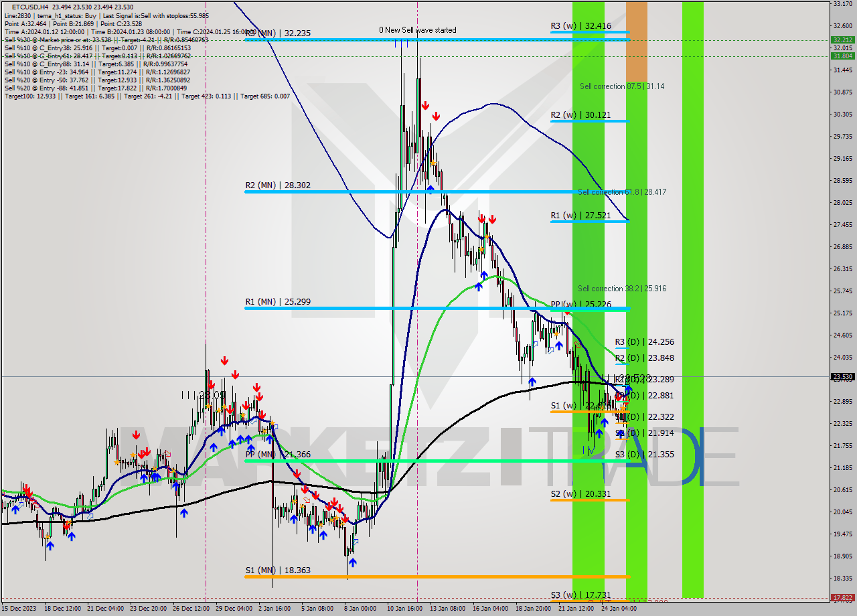Select the '0 New Sell wave started' label

(418, 30)
